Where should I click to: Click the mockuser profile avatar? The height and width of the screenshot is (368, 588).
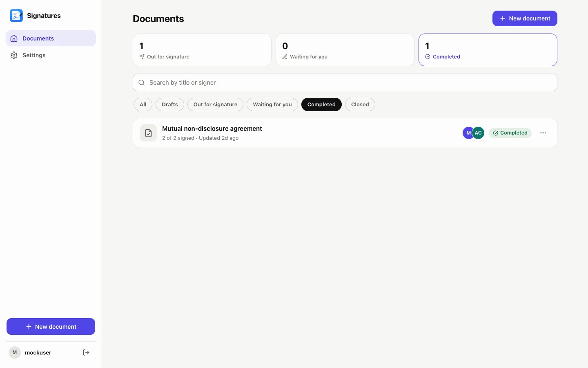pos(15,352)
